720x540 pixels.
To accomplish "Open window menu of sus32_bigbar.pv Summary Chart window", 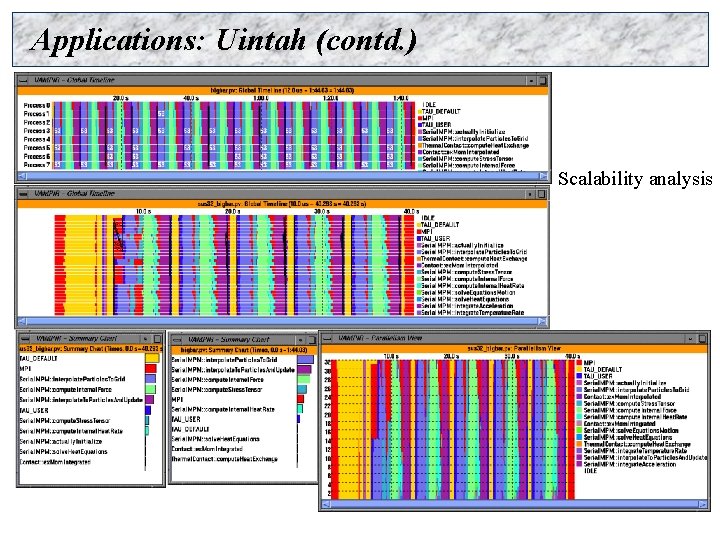I will point(27,339).
